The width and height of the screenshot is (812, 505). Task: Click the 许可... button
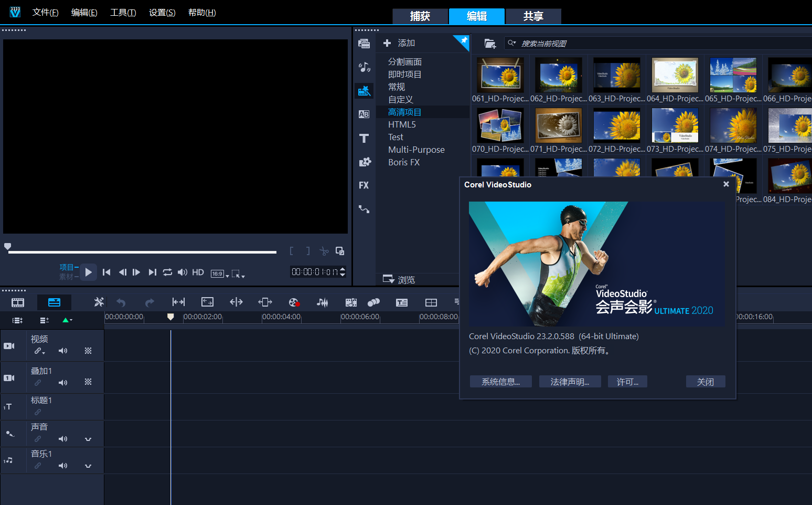[627, 382]
